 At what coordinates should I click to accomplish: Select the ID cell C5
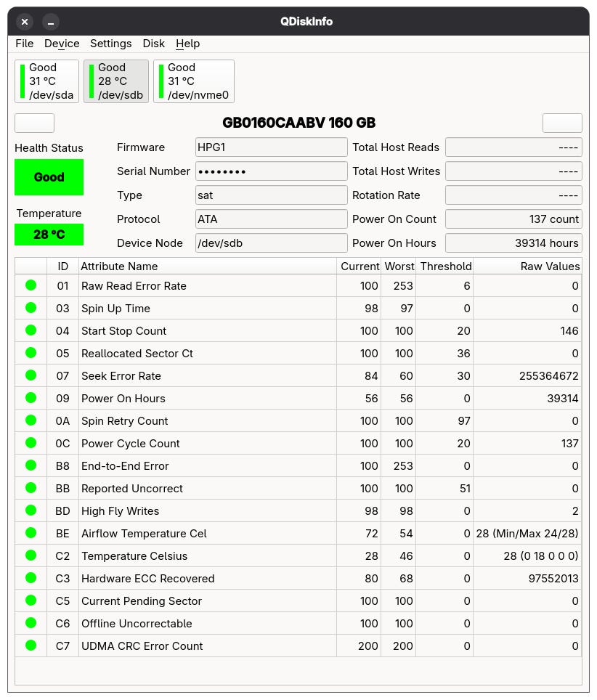[x=62, y=601]
